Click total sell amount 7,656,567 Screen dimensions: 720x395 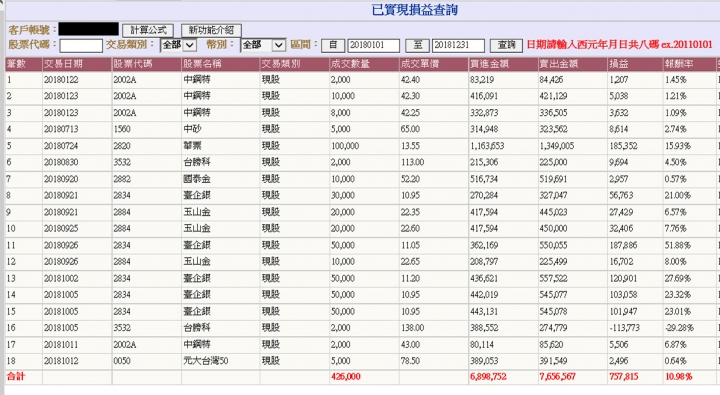click(557, 377)
